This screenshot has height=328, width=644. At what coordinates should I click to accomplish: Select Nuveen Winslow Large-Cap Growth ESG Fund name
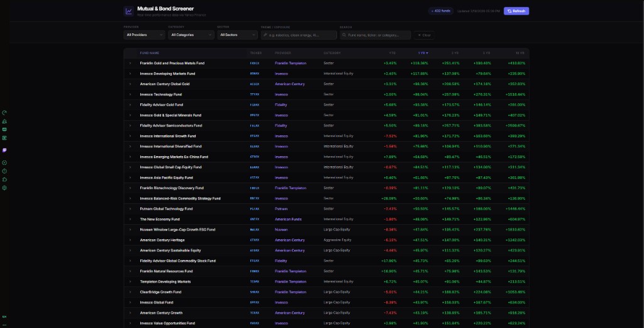pos(177,230)
